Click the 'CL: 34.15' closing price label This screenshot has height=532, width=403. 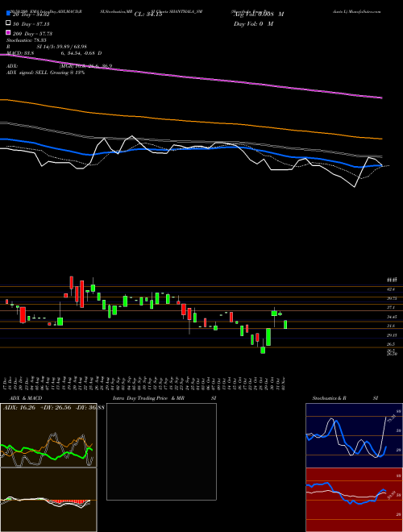(x=148, y=15)
